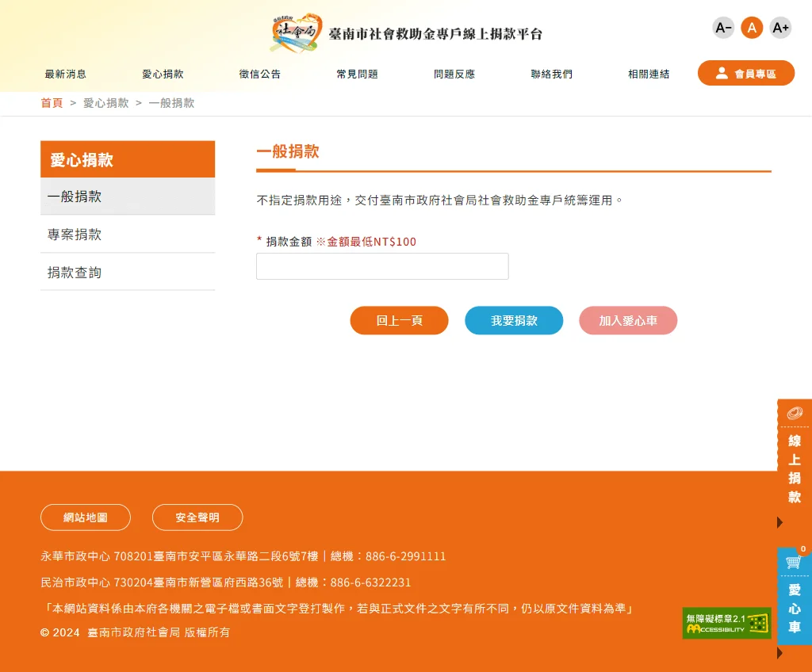Click the 民治市政中心 address line
812x672 pixels.
[226, 582]
